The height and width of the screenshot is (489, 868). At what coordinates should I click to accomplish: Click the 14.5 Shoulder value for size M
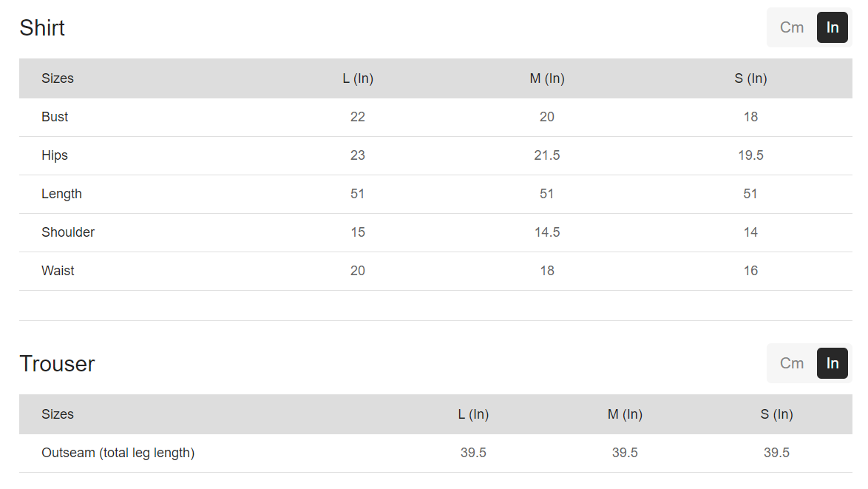click(547, 232)
